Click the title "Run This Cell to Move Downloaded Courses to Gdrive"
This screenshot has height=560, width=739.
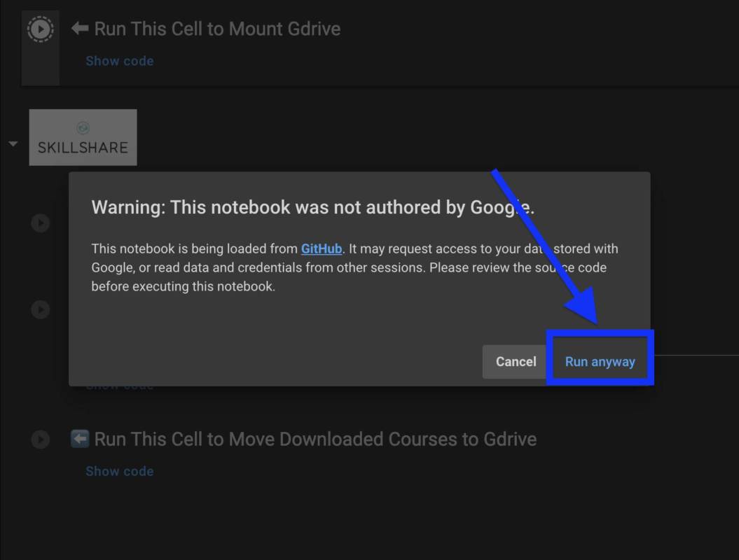click(315, 440)
